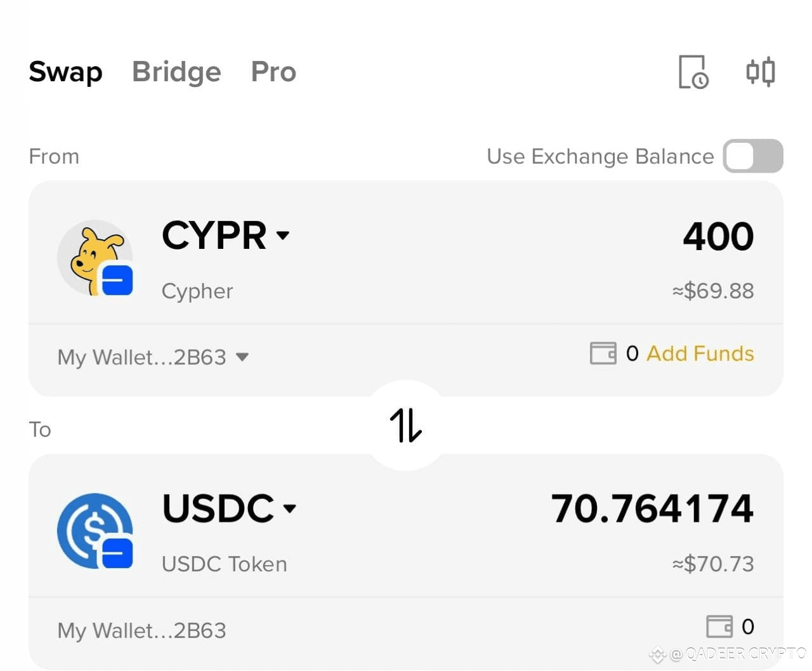
Task: Open My Wallet...2B63 source wallet dropdown
Action: click(153, 357)
